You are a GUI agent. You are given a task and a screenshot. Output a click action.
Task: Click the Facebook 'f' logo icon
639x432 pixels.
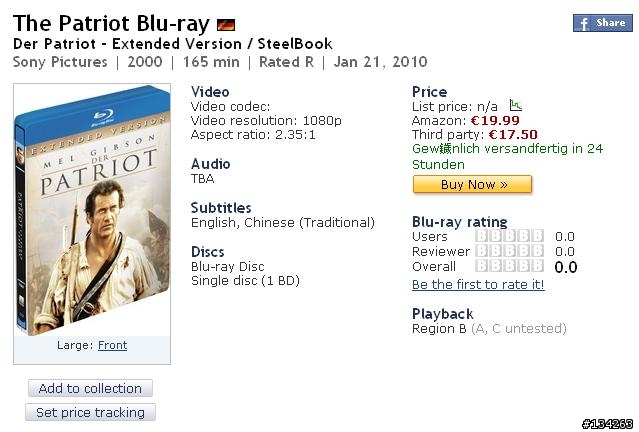[584, 24]
